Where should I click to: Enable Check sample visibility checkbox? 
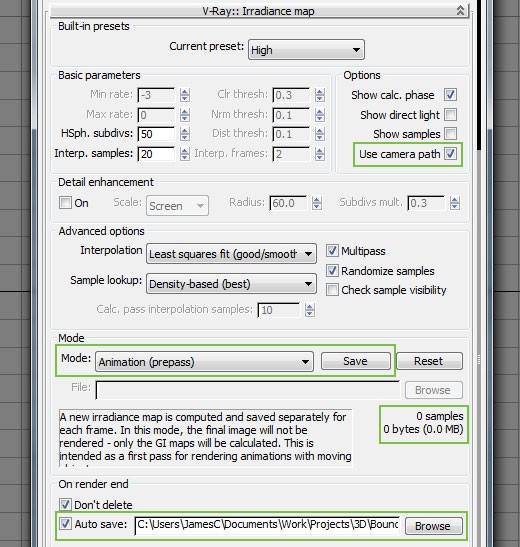[x=332, y=290]
